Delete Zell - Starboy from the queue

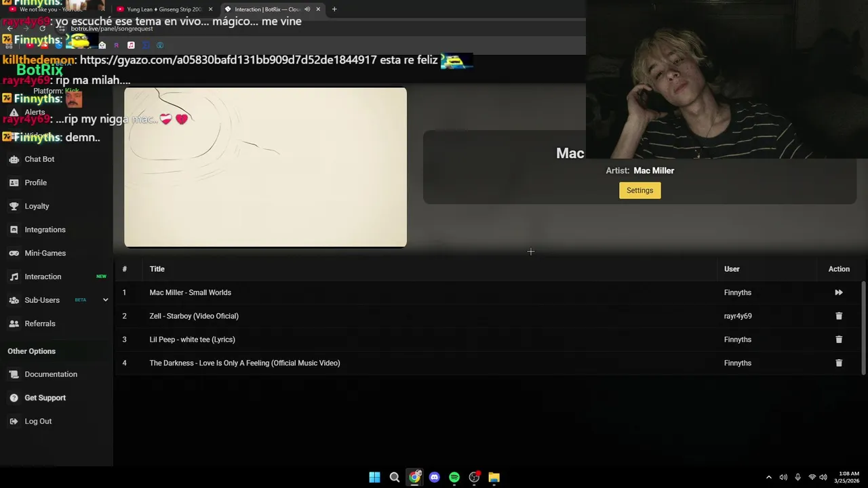click(839, 316)
